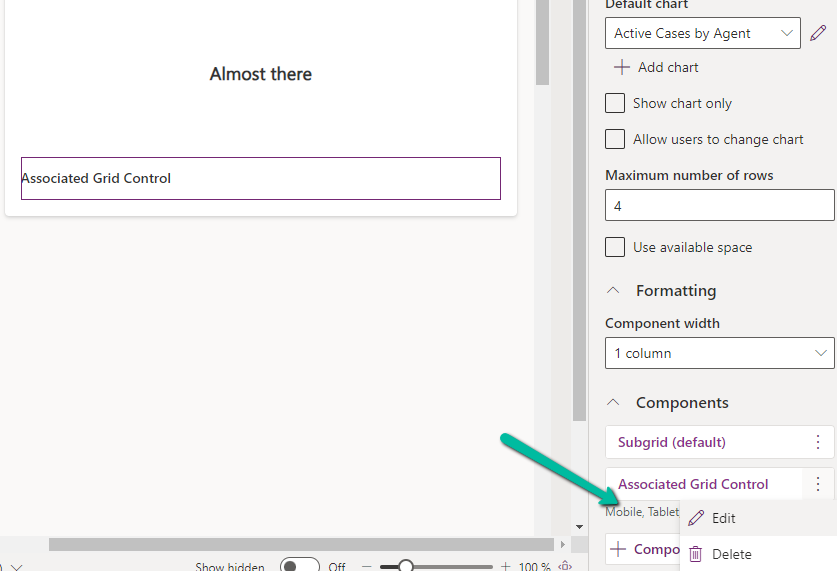This screenshot has height=571, width=837.
Task: Check Allow users to change chart
Action: pos(615,139)
